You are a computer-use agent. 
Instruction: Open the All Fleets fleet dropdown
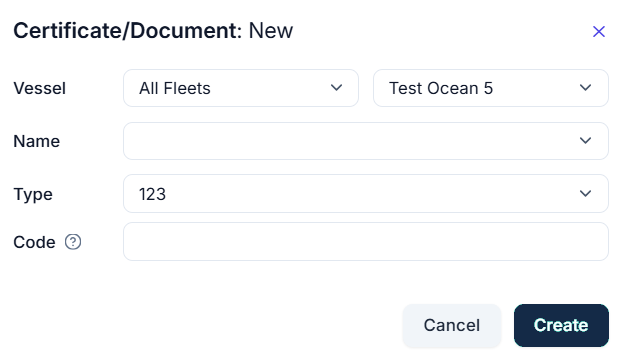[241, 88]
